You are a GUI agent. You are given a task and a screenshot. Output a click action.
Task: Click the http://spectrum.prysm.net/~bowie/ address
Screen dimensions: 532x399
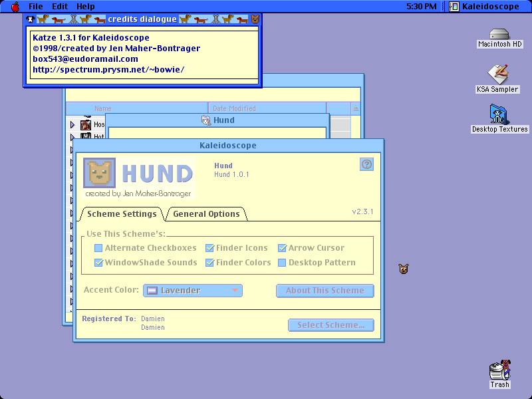pyautogui.click(x=108, y=70)
